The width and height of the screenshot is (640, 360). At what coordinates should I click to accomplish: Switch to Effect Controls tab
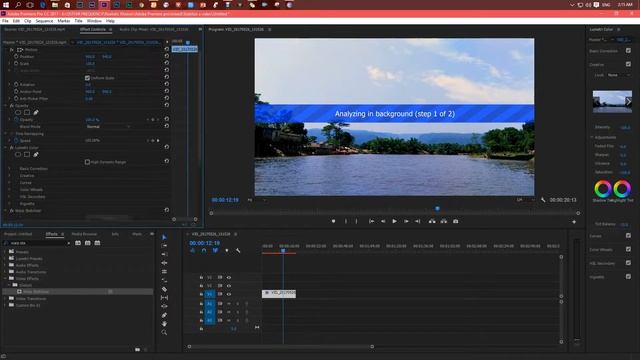coord(93,29)
